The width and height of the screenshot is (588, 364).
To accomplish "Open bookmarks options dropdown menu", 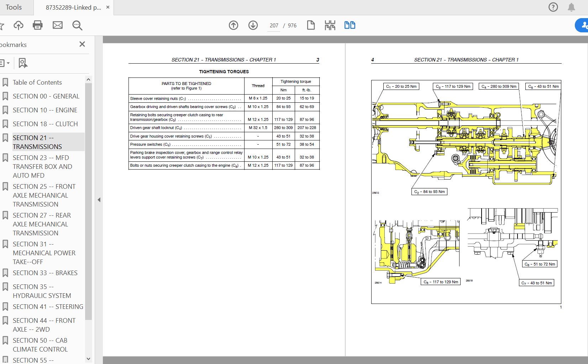I will (x=5, y=63).
